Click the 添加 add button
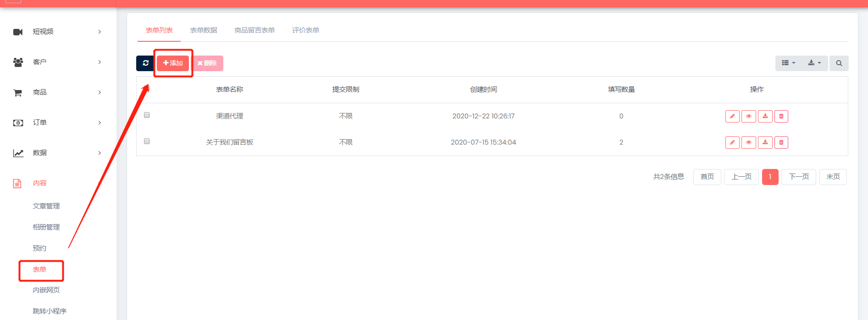Viewport: 868px width, 320px height. pos(173,63)
